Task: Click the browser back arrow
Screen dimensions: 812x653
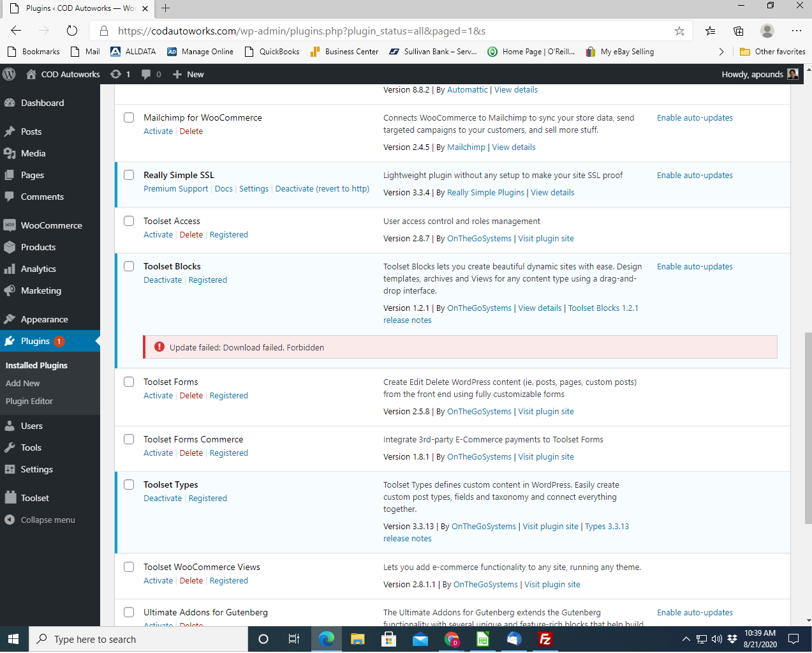Action: click(x=16, y=31)
